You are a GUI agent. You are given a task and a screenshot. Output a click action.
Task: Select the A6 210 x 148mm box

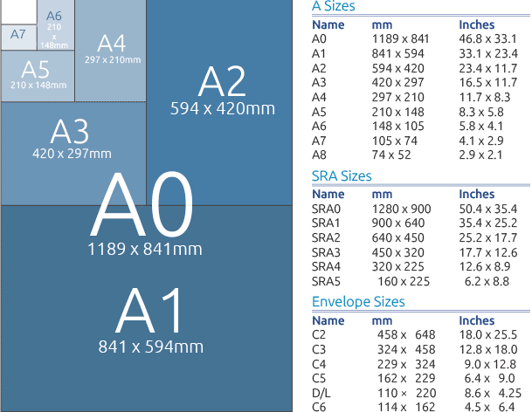coord(56,25)
